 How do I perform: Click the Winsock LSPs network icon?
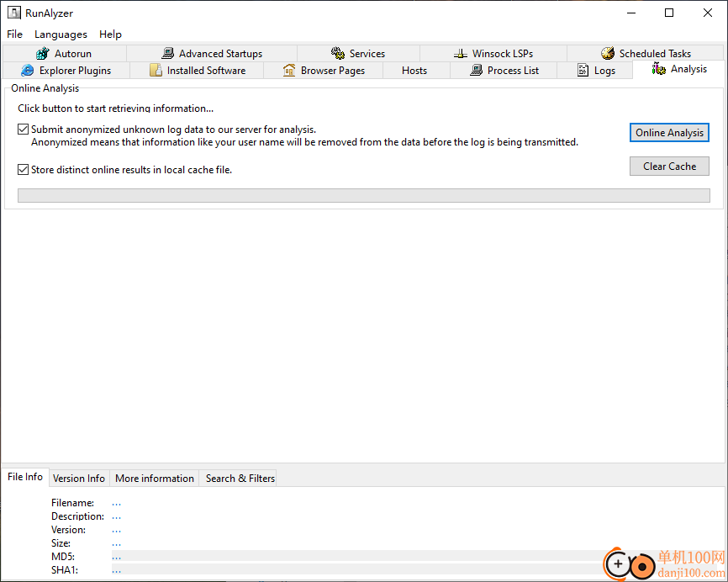tap(460, 54)
